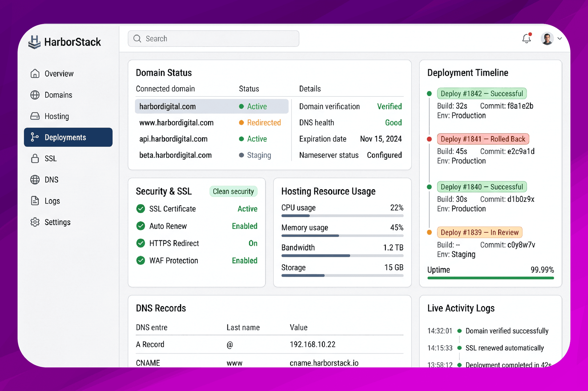Toggle the SSL Certificate check mark
The width and height of the screenshot is (588, 391).
tap(140, 209)
